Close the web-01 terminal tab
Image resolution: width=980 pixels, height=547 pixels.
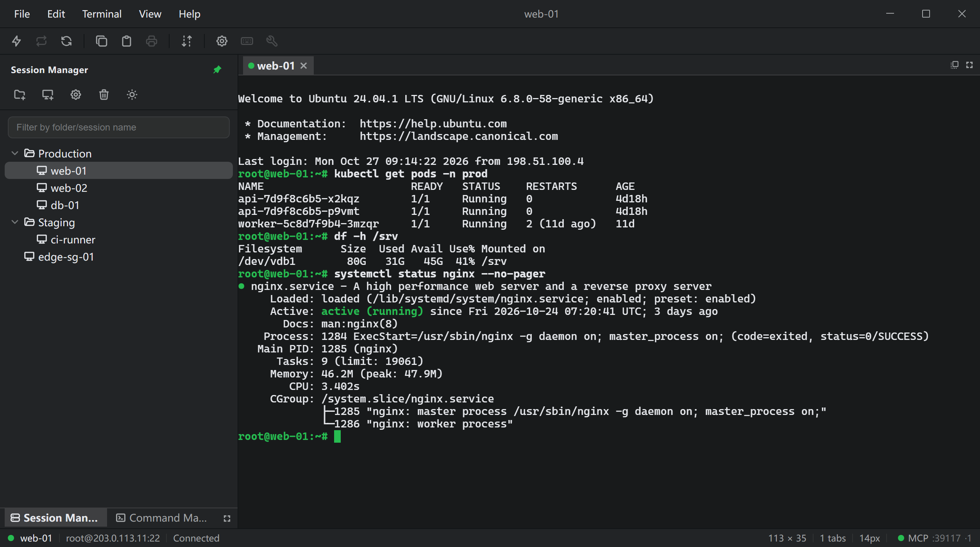pyautogui.click(x=304, y=66)
